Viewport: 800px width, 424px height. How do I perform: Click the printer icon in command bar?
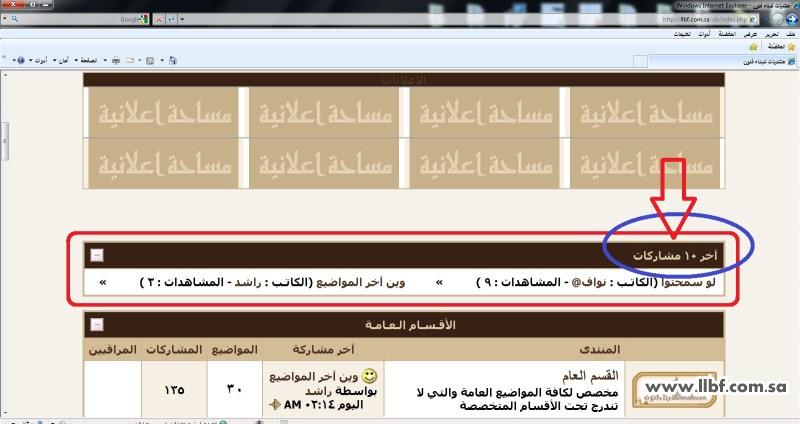[117, 61]
